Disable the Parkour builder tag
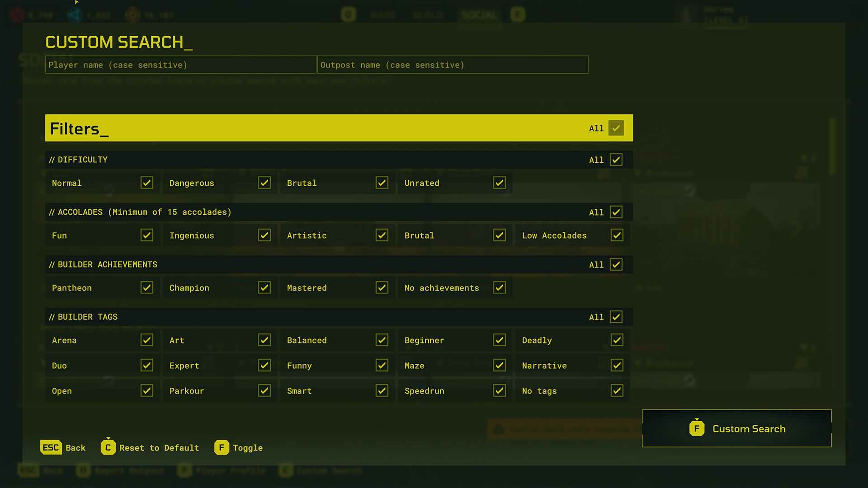The width and height of the screenshot is (868, 488). pyautogui.click(x=264, y=390)
